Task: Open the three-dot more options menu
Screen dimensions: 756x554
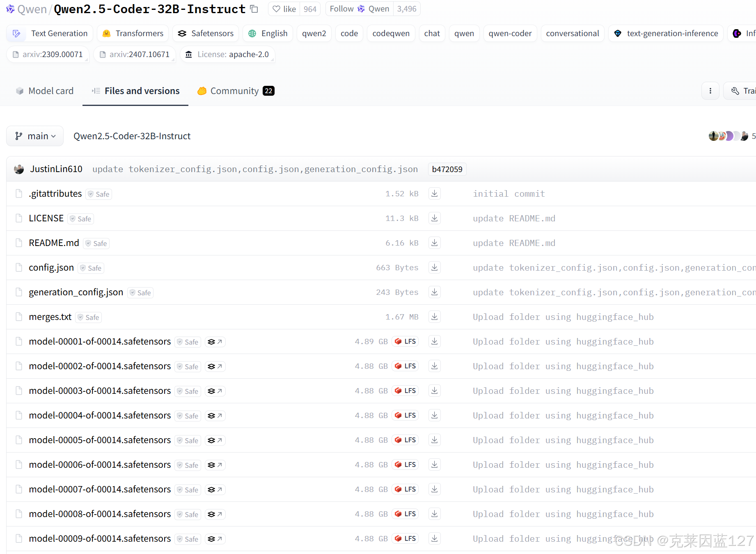Action: pos(710,91)
